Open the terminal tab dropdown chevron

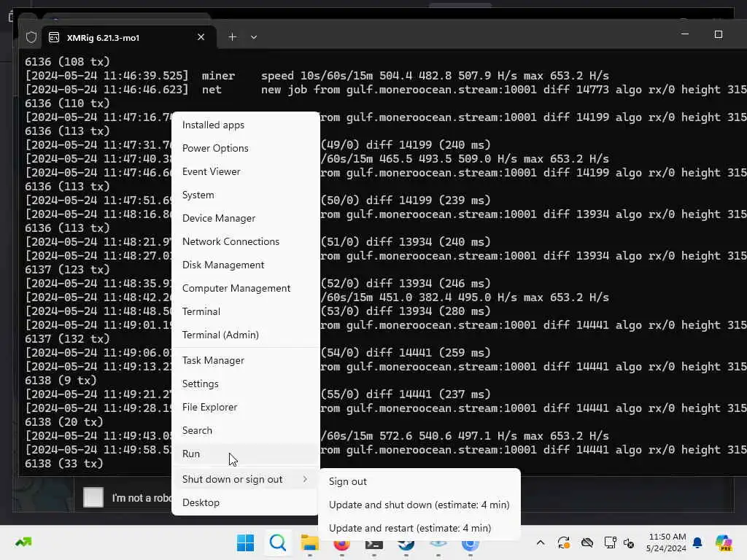pos(254,37)
